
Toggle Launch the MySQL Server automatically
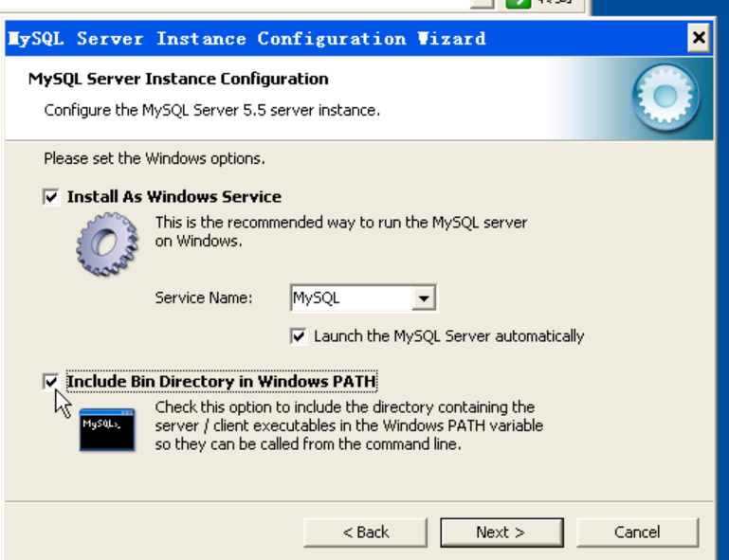click(298, 336)
